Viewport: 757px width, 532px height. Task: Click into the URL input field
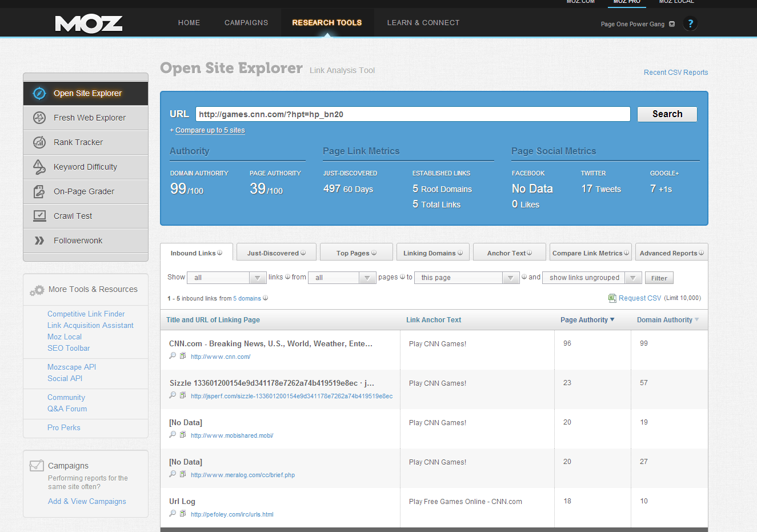[413, 114]
